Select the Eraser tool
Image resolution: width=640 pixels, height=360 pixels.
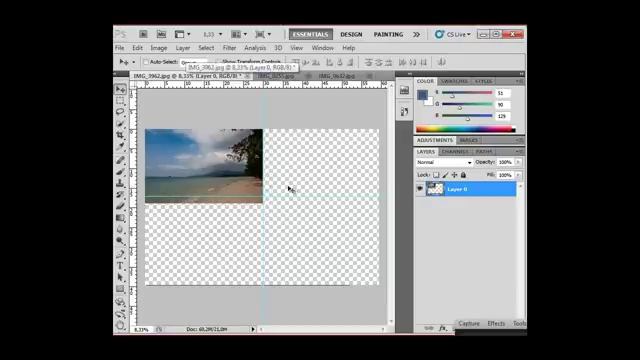coord(120,206)
